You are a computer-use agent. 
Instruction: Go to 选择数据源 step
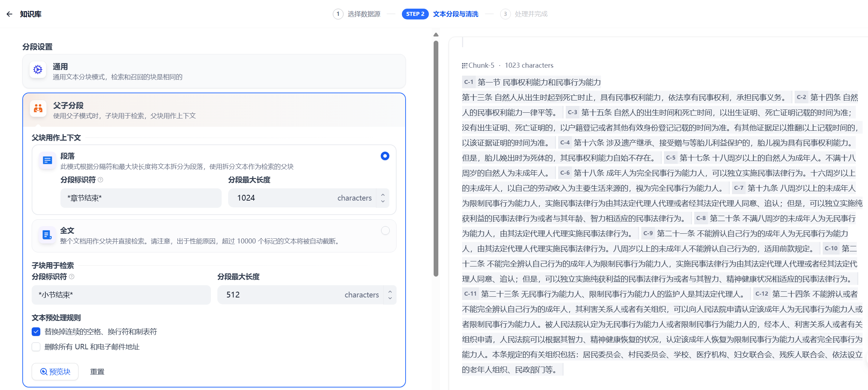click(364, 14)
